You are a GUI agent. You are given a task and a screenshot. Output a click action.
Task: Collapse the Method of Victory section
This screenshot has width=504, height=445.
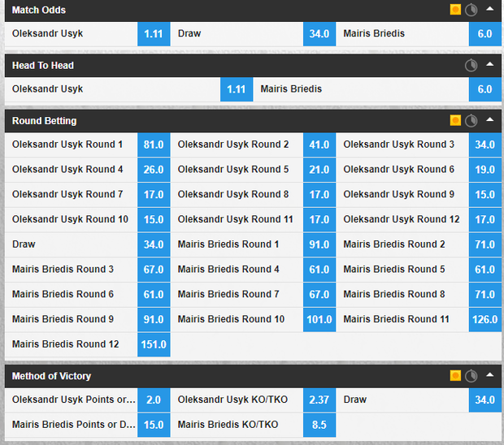(x=489, y=375)
